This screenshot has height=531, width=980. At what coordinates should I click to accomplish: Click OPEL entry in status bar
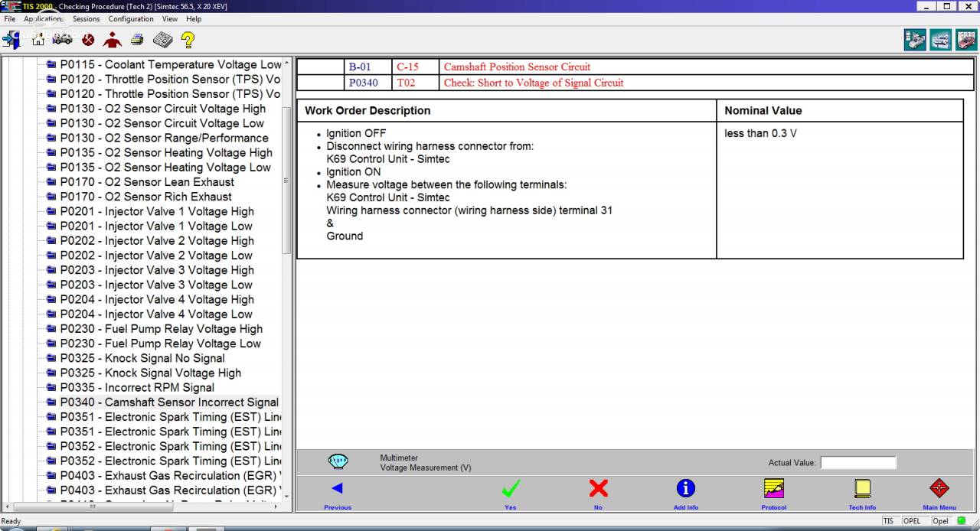coord(914,521)
